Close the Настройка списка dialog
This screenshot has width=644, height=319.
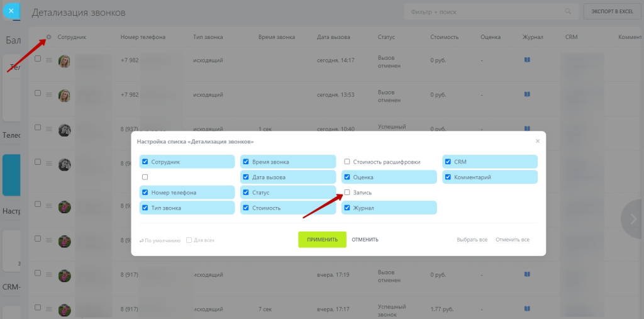coord(537,142)
